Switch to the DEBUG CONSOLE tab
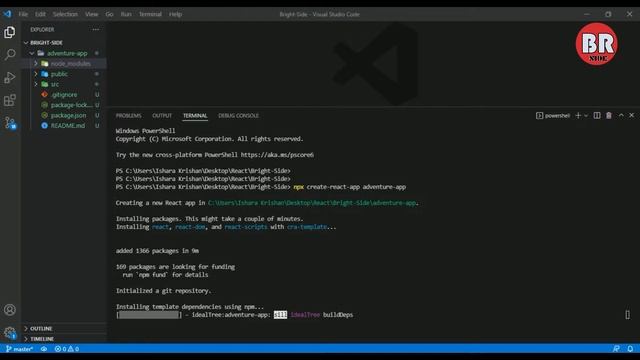 [238, 116]
